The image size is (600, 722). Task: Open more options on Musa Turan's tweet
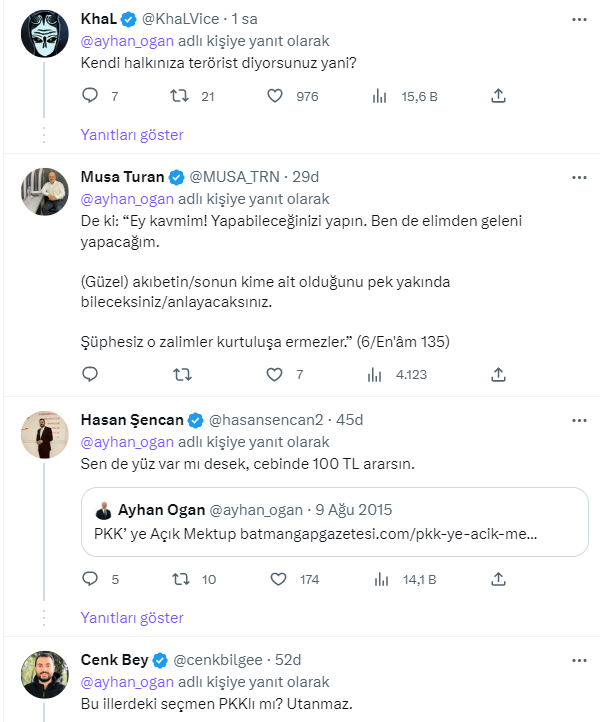tap(579, 177)
